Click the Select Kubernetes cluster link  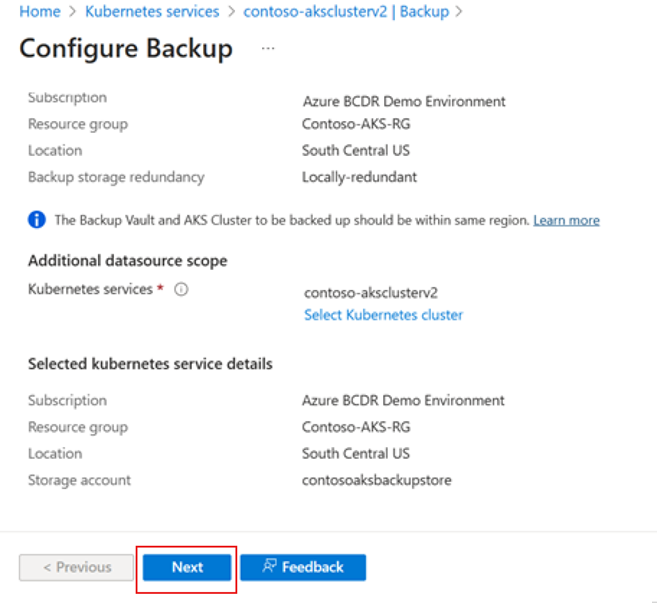(383, 315)
